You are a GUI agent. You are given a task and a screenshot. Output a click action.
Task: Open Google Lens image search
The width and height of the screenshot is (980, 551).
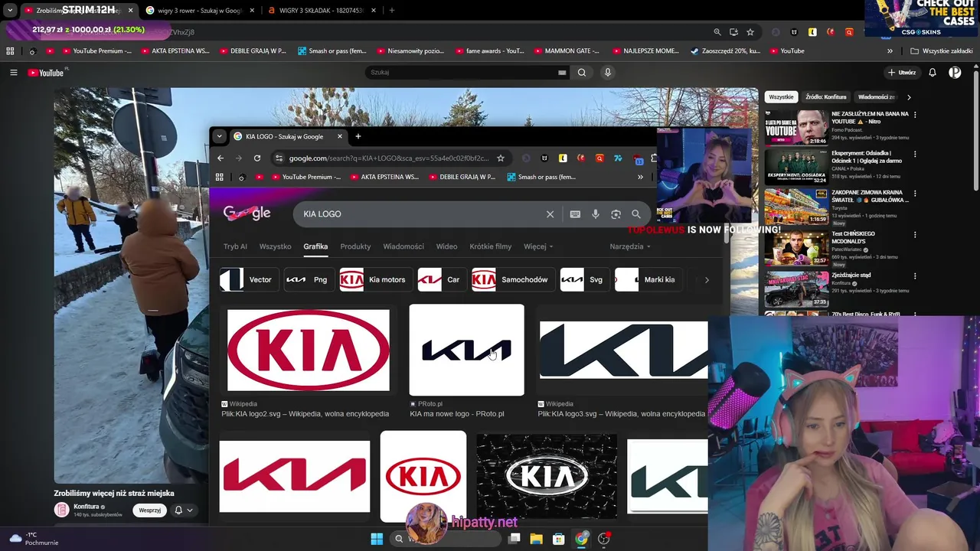(616, 214)
